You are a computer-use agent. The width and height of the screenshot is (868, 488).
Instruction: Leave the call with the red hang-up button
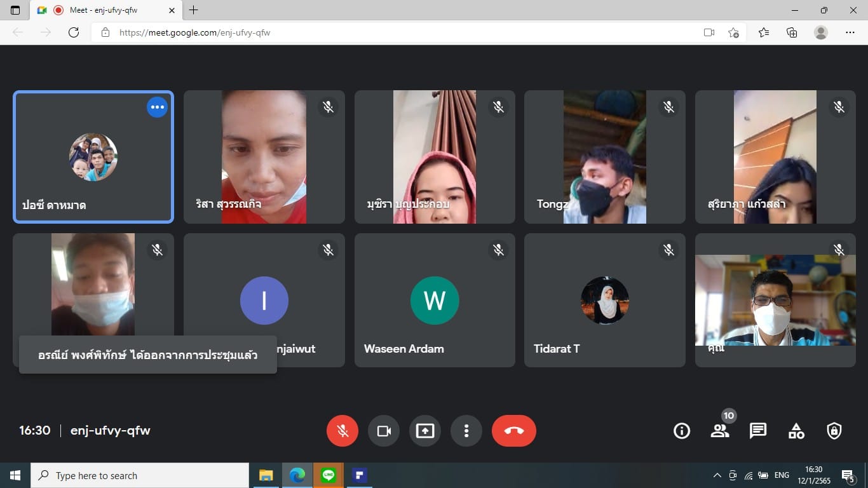[513, 431]
